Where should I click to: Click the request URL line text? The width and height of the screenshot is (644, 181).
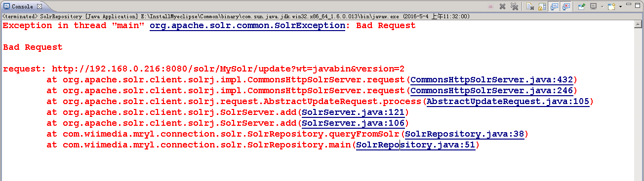point(204,69)
